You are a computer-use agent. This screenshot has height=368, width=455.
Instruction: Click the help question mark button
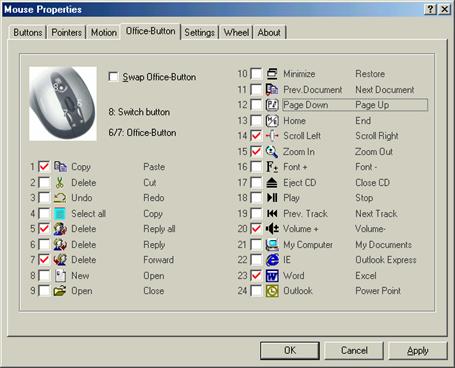point(430,9)
